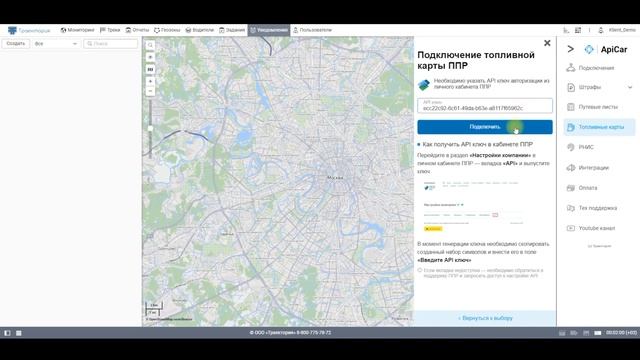Open the Отчеты tab
Screen dimensions: 640x360
[137, 30]
